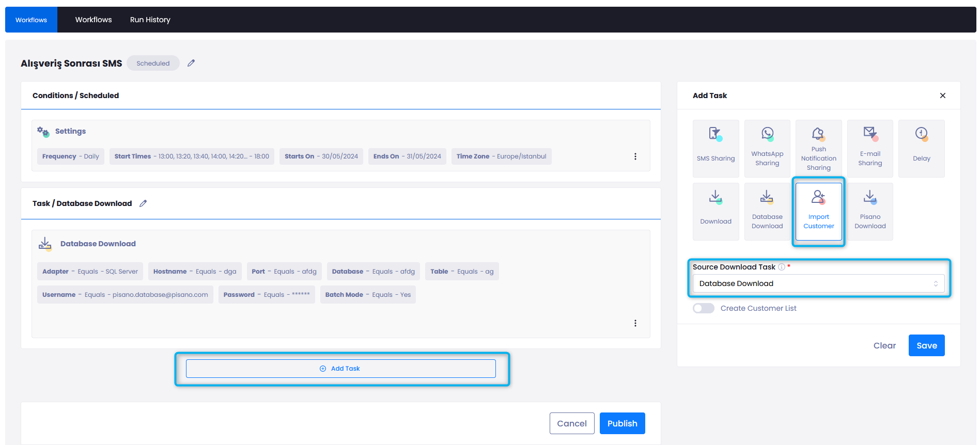Image resolution: width=980 pixels, height=445 pixels.
Task: Rename the Database Download task via pencil
Action: click(x=143, y=203)
